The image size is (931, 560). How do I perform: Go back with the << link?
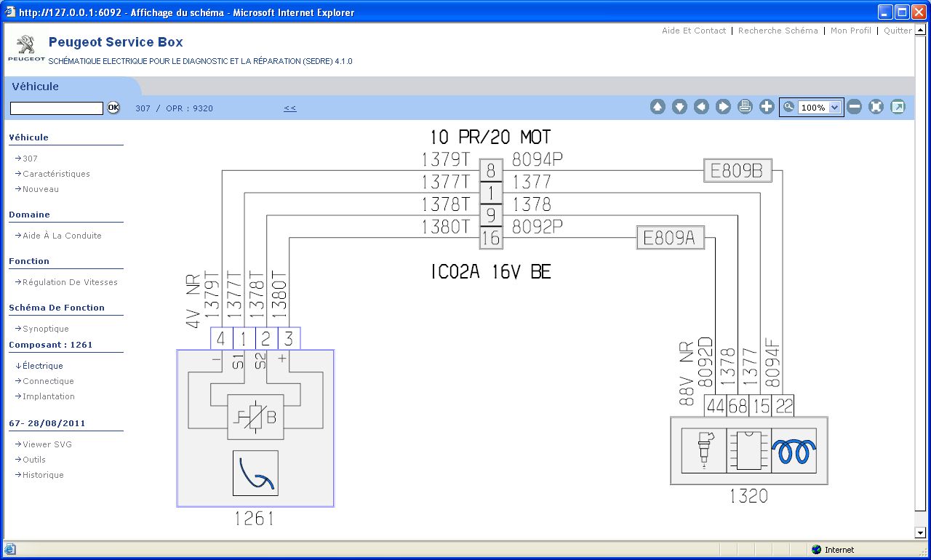[x=290, y=108]
